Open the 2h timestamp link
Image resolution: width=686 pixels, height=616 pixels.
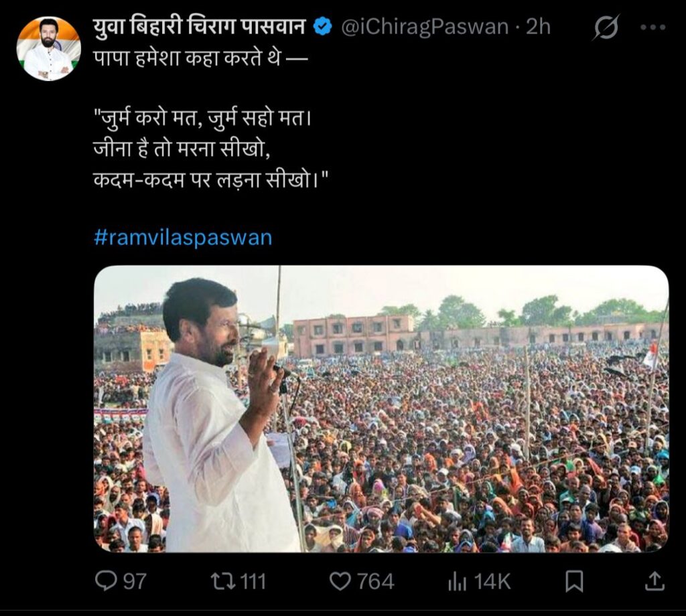pyautogui.click(x=538, y=27)
